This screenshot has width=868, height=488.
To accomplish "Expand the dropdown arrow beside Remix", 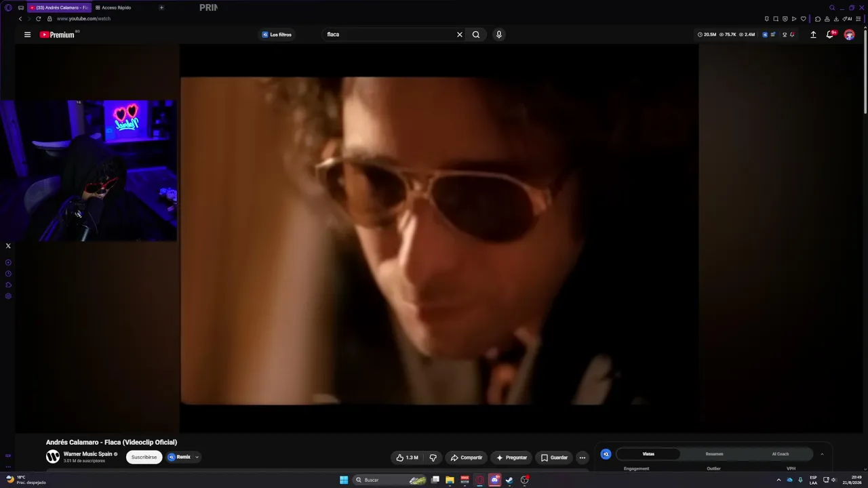I will tap(197, 457).
